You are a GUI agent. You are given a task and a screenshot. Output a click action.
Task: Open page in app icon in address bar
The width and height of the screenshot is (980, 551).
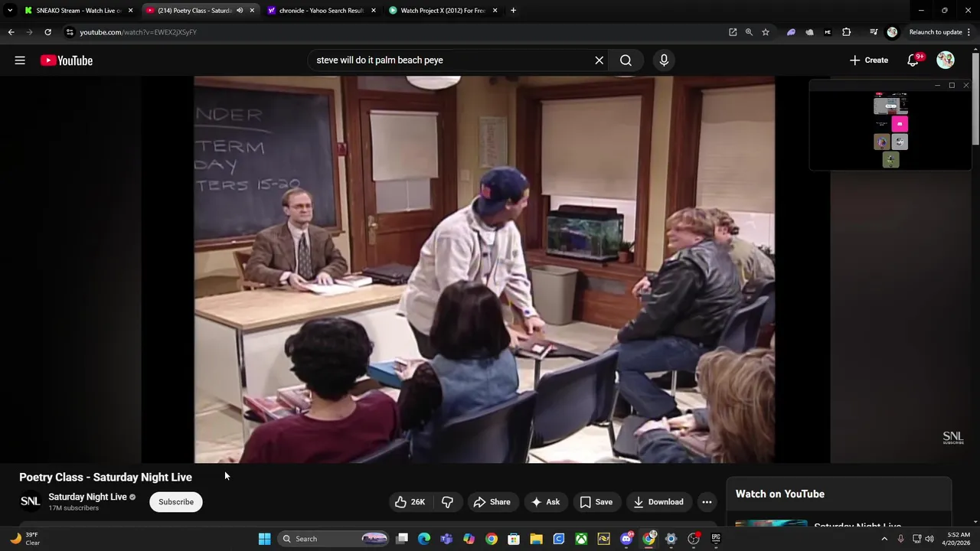coord(733,32)
